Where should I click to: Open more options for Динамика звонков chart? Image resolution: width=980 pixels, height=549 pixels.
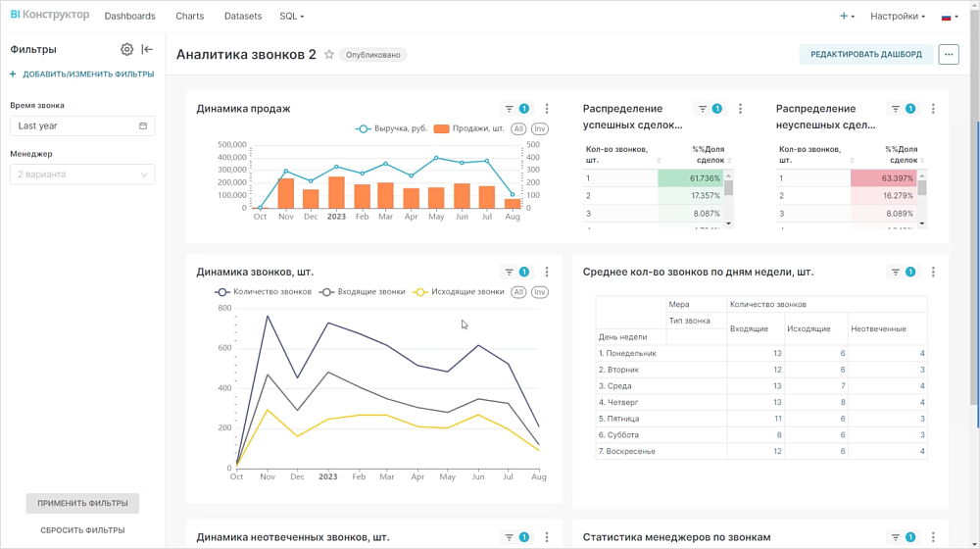tap(547, 273)
